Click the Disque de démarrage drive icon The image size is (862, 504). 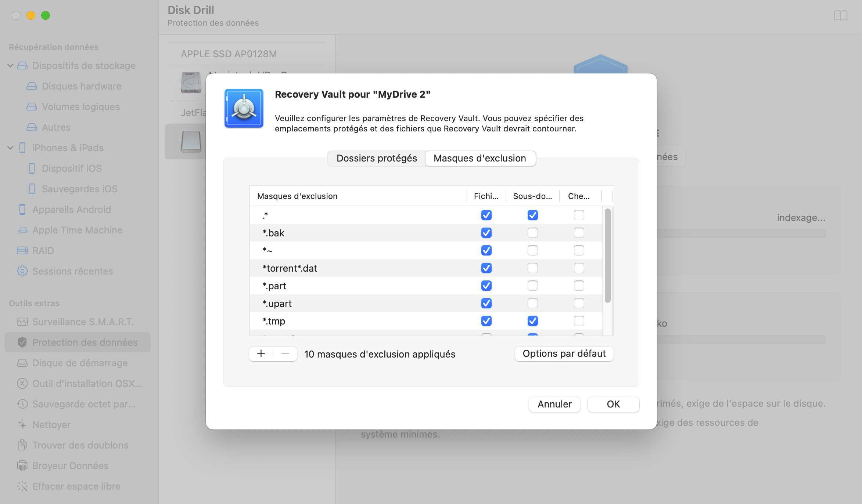pyautogui.click(x=22, y=363)
